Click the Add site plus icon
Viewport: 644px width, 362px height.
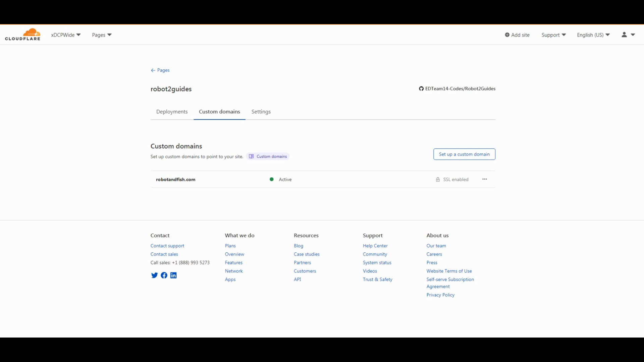pyautogui.click(x=507, y=35)
